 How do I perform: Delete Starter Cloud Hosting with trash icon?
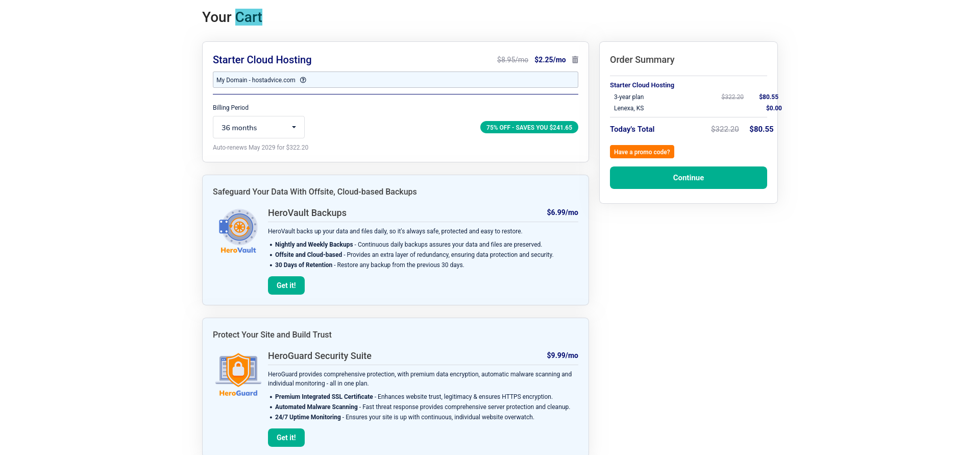[575, 60]
